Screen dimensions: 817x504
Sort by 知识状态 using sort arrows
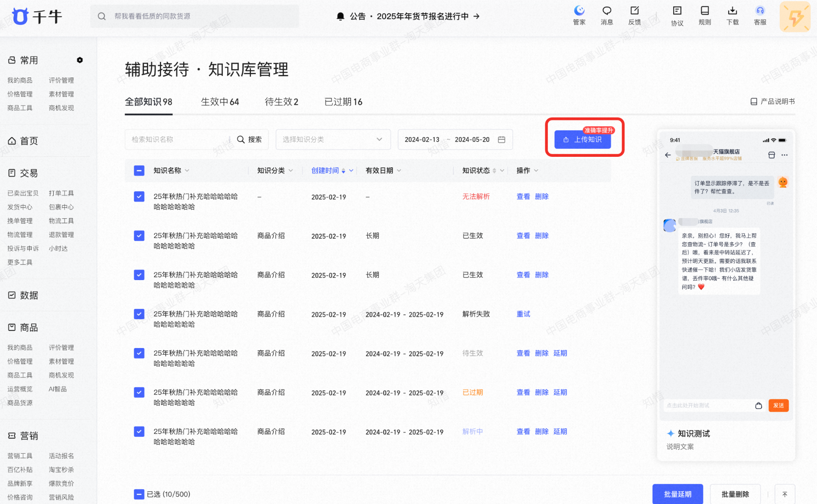494,171
